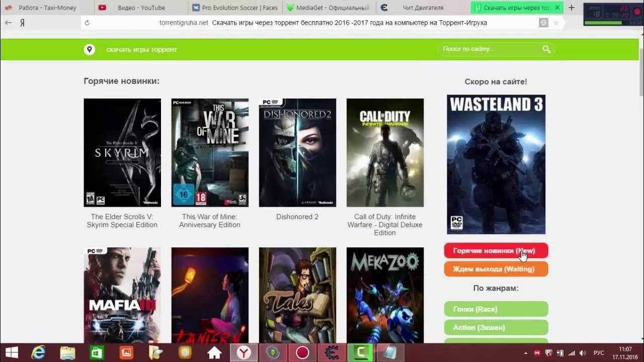This screenshot has height=362, width=644.
Task: Open the Mafia III cover image
Action: coord(122,295)
